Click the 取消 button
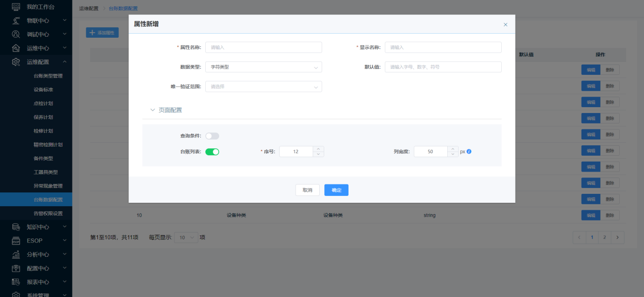 [307, 190]
